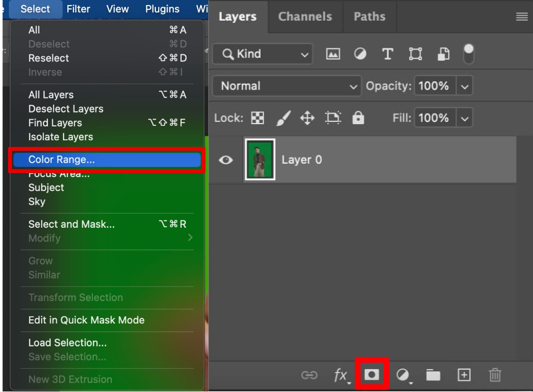Switch to the Channels tab
533x392 pixels.
[305, 17]
